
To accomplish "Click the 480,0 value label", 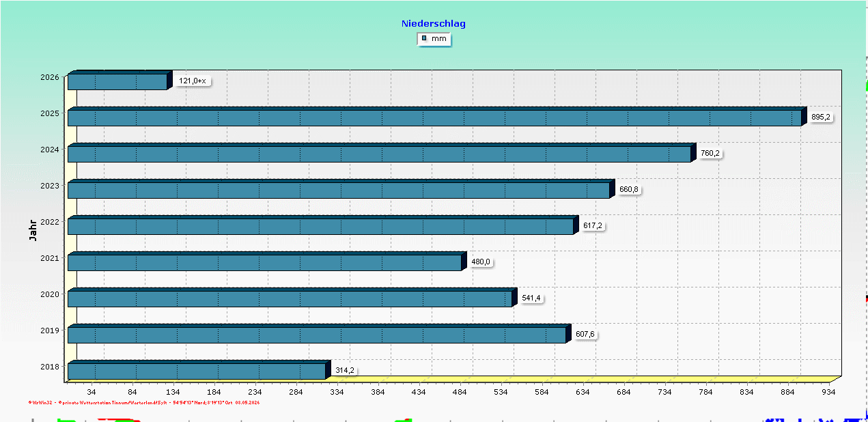I will click(481, 262).
